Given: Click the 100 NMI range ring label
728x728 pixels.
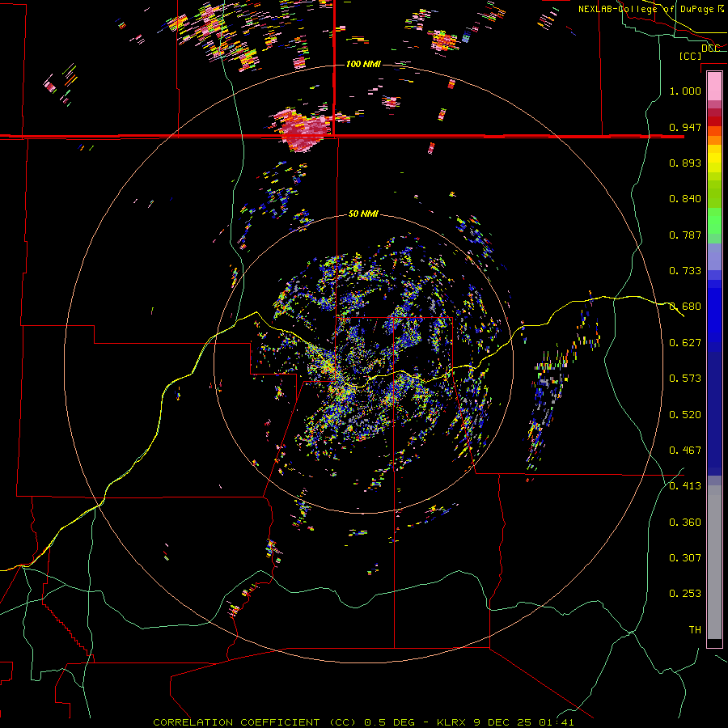Looking at the screenshot, I should click(x=363, y=64).
